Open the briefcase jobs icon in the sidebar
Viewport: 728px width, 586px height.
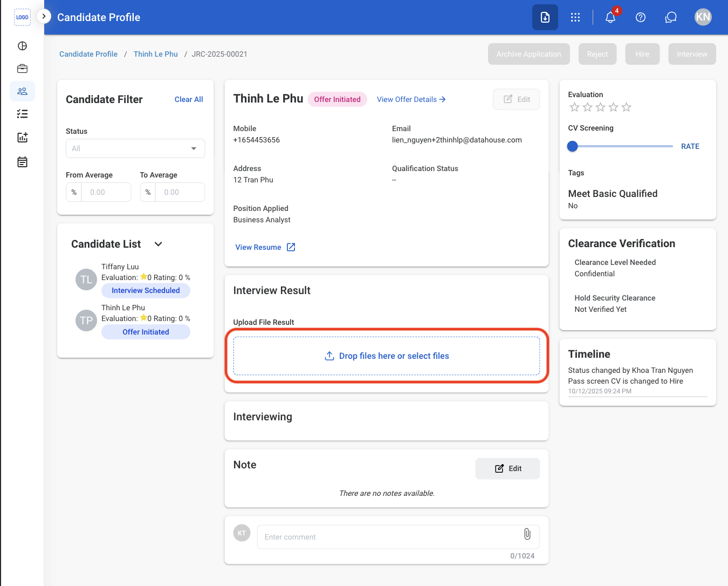[x=22, y=69]
